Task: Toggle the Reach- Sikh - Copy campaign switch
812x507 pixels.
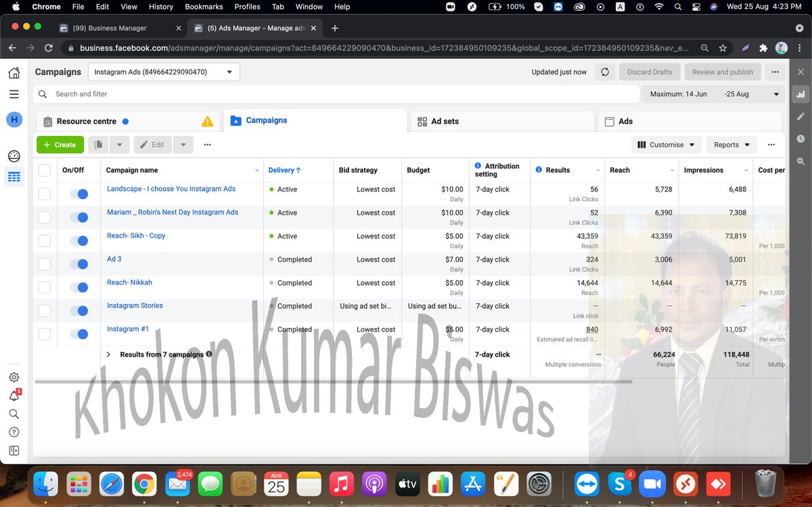Action: point(79,241)
